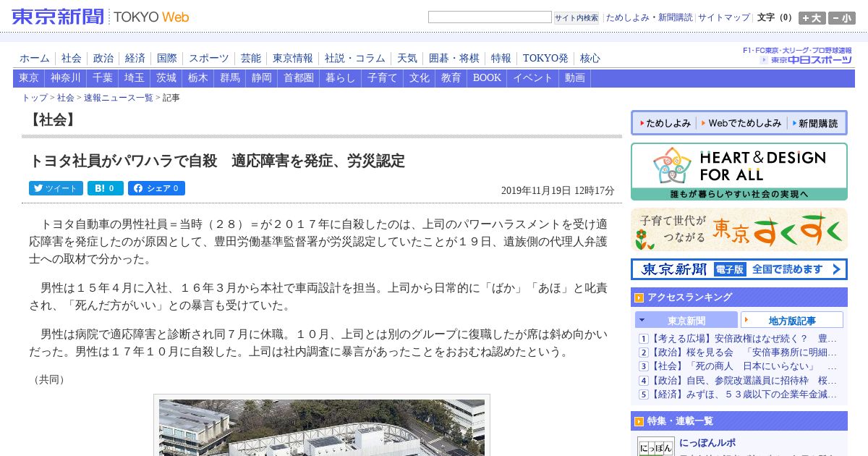This screenshot has width=868, height=456.
Task: Click the article's aerial photo
Action: [322, 427]
